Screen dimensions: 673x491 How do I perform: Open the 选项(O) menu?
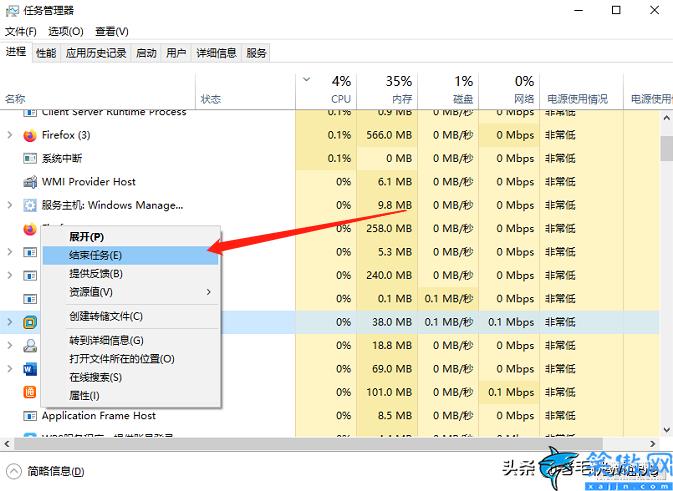[x=66, y=31]
